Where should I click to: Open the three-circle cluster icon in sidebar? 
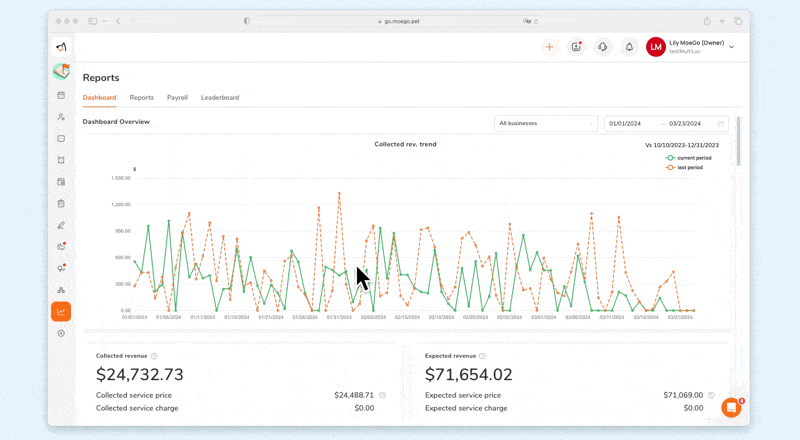point(61,290)
